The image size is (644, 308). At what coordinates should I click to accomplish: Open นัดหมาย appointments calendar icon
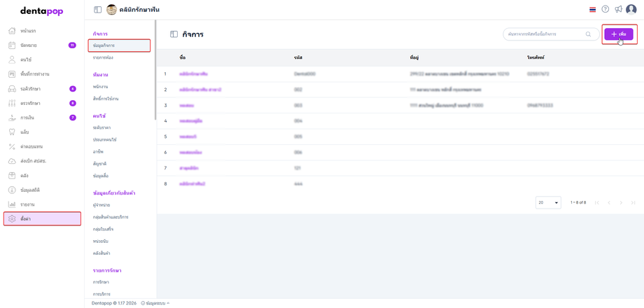coord(12,45)
